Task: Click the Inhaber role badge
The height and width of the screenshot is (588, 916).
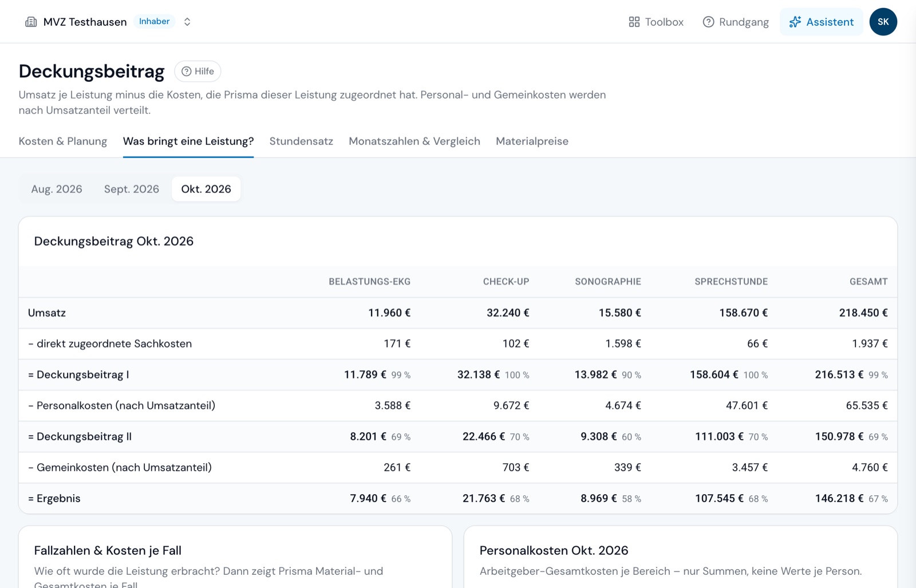Action: (154, 21)
